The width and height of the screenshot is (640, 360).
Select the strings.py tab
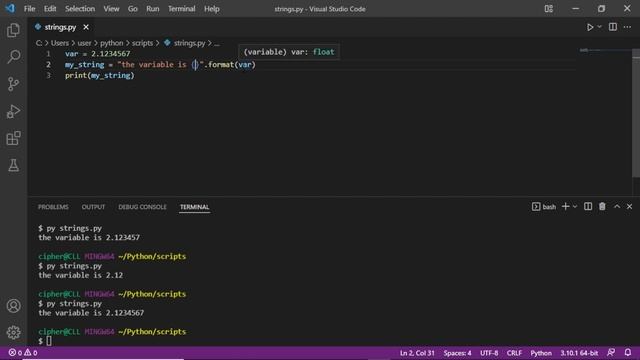coord(60,27)
